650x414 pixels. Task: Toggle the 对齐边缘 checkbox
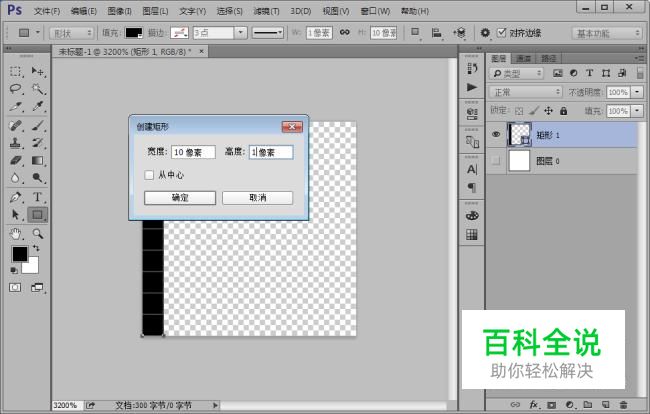(x=501, y=32)
